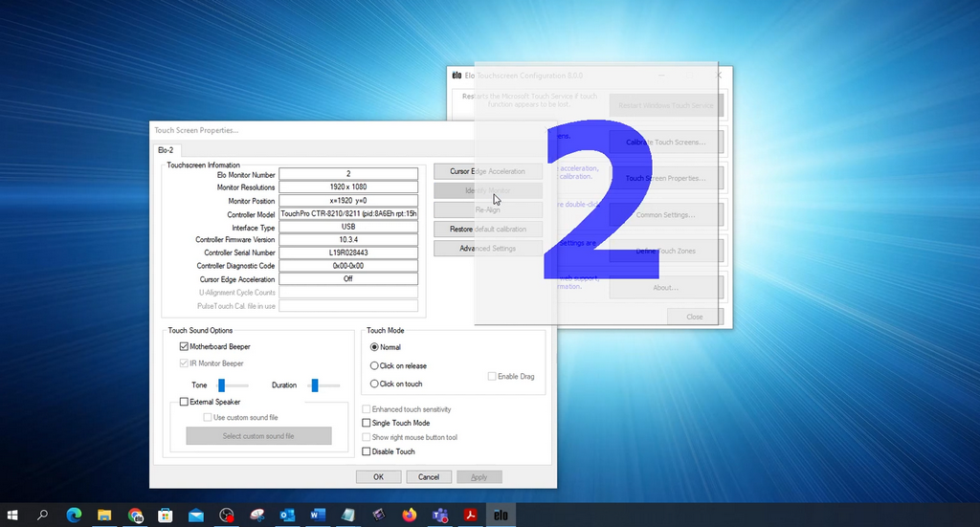Image resolution: width=980 pixels, height=527 pixels.
Task: Select the Normal touch mode
Action: [374, 347]
